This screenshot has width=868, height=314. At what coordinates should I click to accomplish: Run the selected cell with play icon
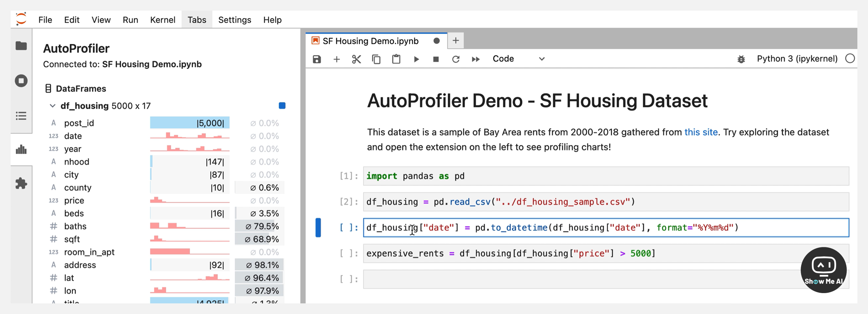coord(416,59)
